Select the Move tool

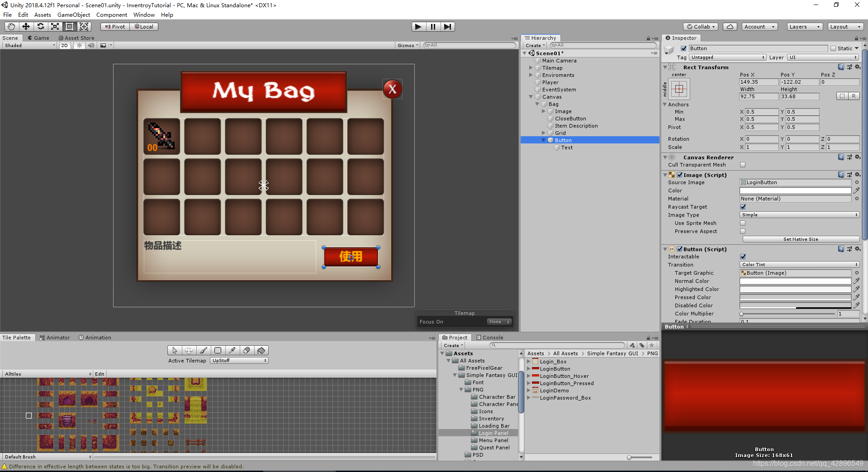26,26
